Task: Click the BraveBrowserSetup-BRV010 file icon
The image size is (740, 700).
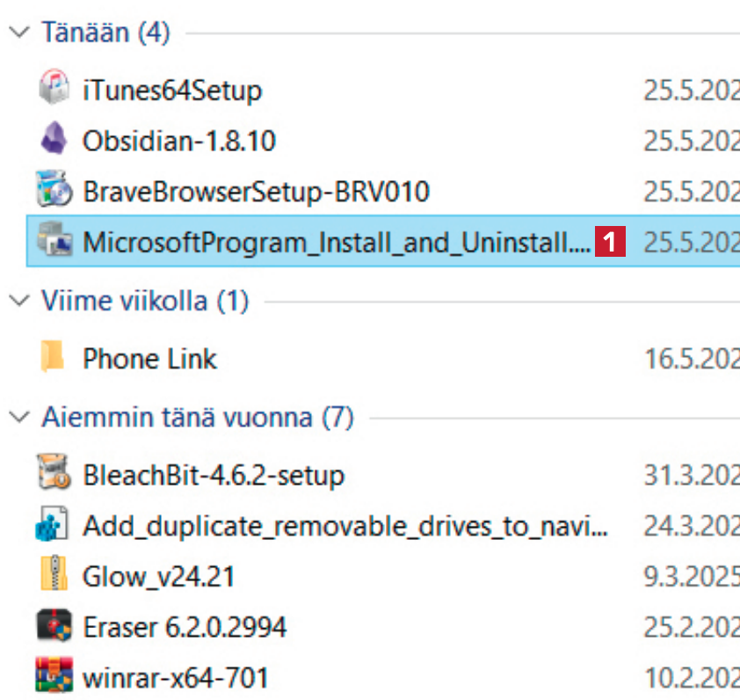Action: (54, 190)
